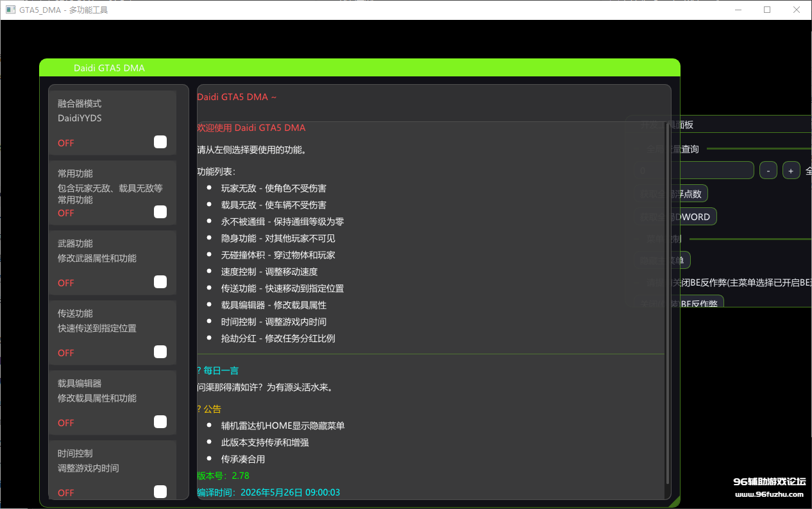Select the 无碰撞体积 list item

(278, 255)
